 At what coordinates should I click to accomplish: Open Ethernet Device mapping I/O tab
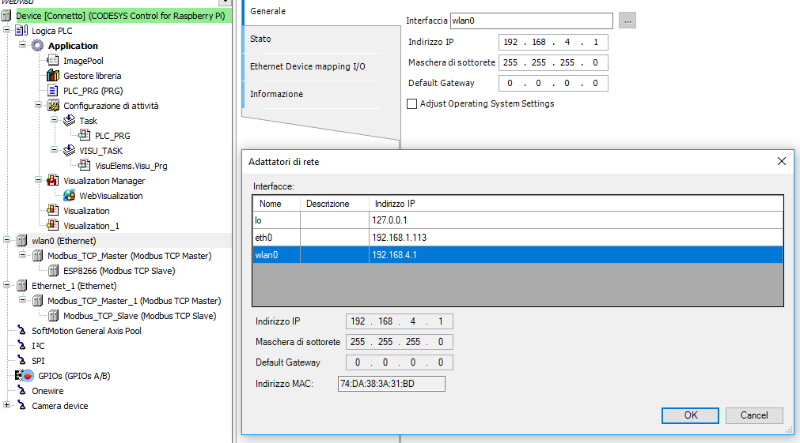pyautogui.click(x=321, y=67)
